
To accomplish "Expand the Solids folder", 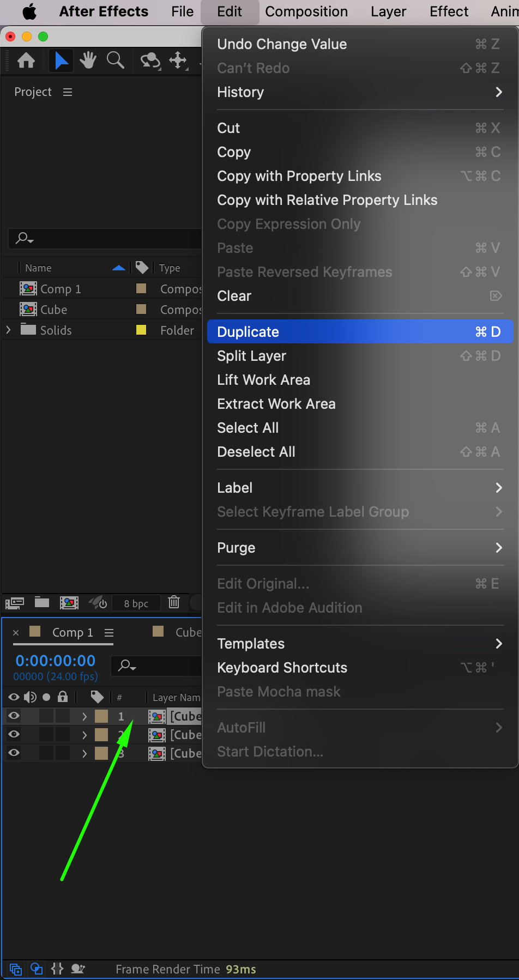I will click(x=8, y=330).
